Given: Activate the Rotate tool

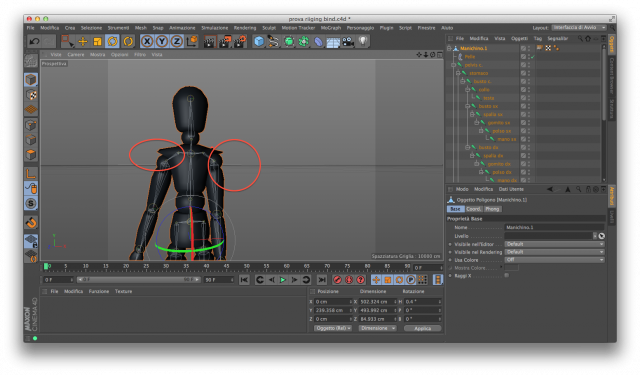Looking at the screenshot, I should [x=113, y=41].
